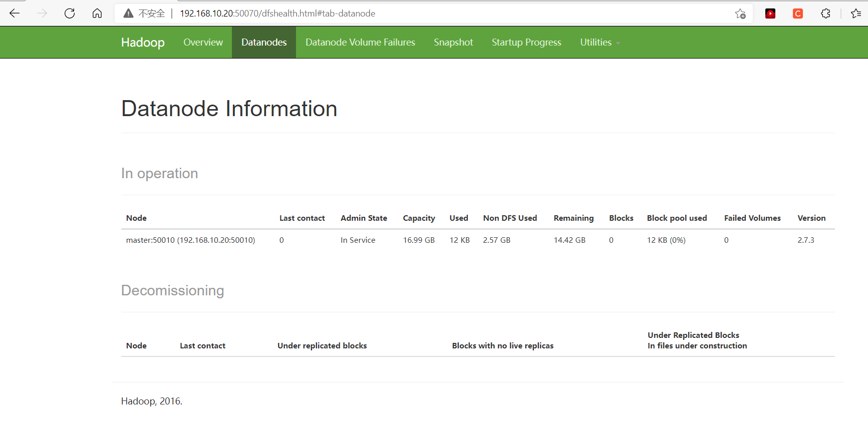Click the Datanode Information page title
The width and height of the screenshot is (868, 441).
point(229,109)
